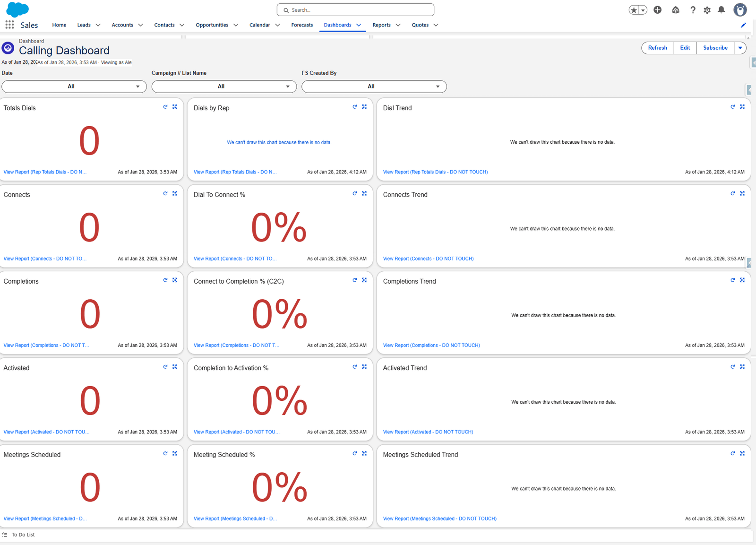Open the FS Created By filter dropdown
The height and width of the screenshot is (545, 756).
[x=374, y=87]
